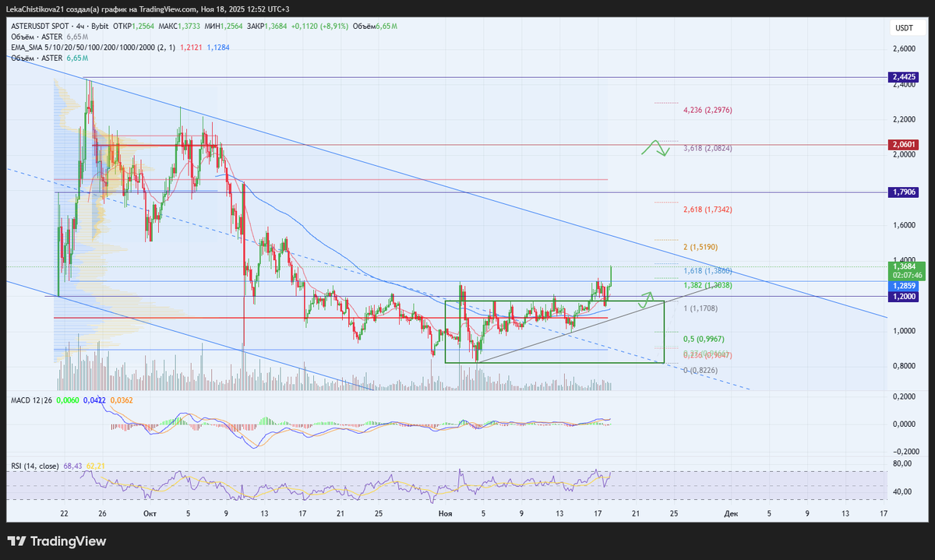This screenshot has width=935, height=560.
Task: Click the 1,0000 price axis label
Action: click(904, 331)
